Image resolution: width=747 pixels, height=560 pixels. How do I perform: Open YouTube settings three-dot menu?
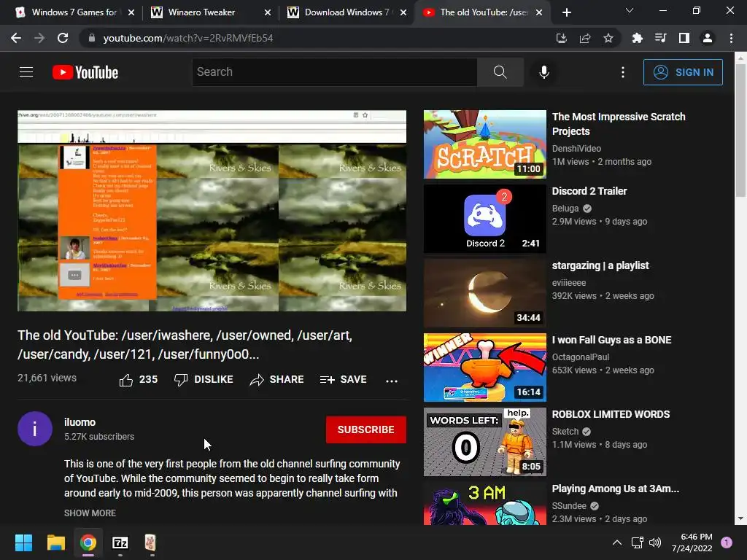coord(623,72)
